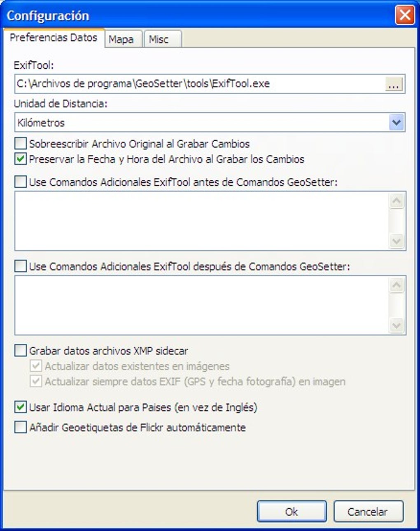Viewport: 420px width, 531px height.
Task: Click down arrow of first commands box scrollbar
Action: point(397,241)
